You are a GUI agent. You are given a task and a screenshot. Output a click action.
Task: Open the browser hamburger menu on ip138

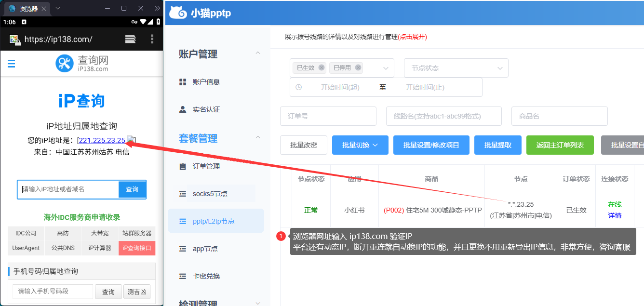click(12, 63)
